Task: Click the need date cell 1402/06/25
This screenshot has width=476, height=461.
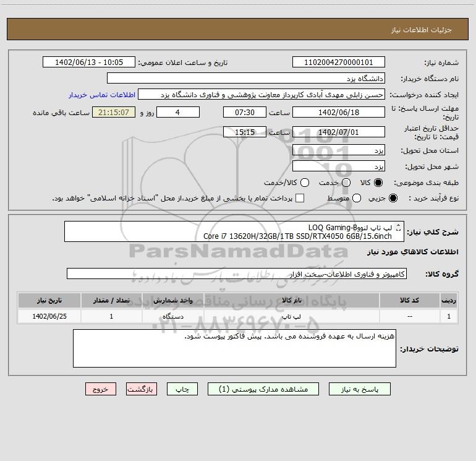Action: point(49,316)
